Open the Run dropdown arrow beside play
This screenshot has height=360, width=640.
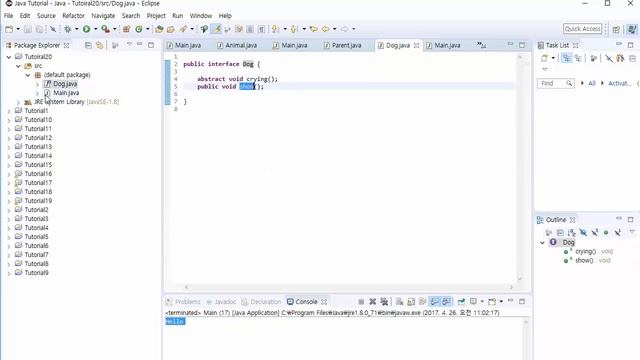coord(96,29)
